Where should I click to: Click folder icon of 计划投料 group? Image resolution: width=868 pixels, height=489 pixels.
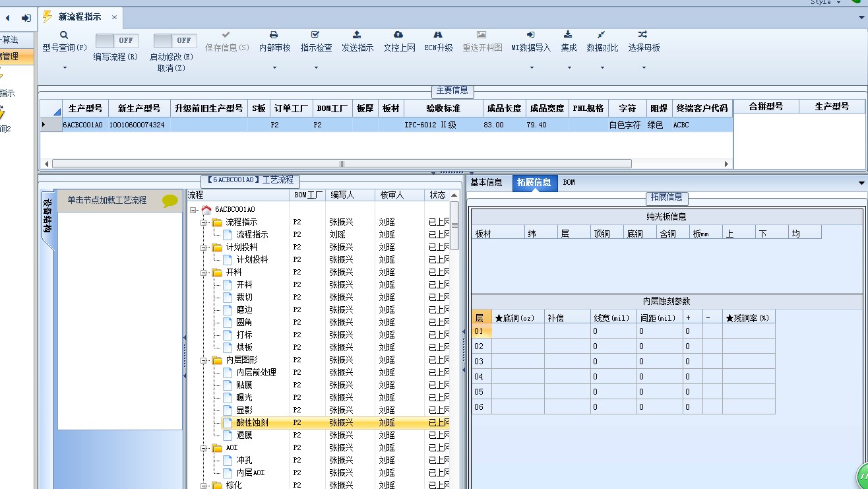217,247
